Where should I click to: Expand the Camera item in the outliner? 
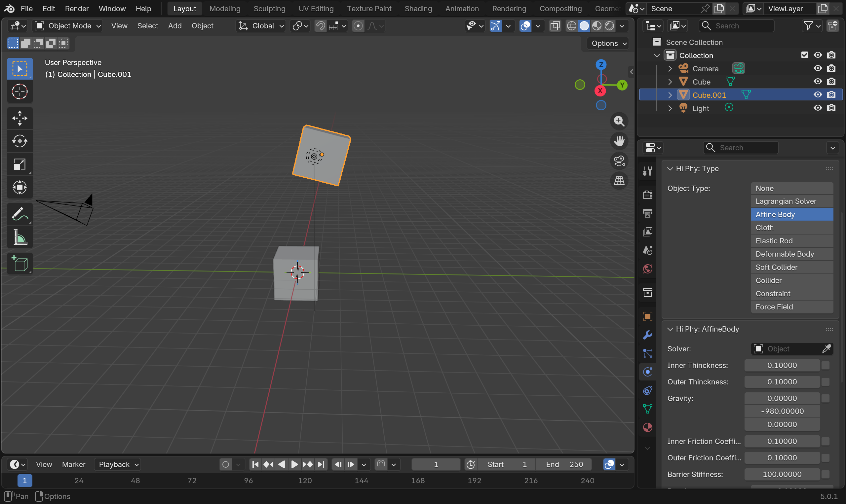(x=670, y=69)
